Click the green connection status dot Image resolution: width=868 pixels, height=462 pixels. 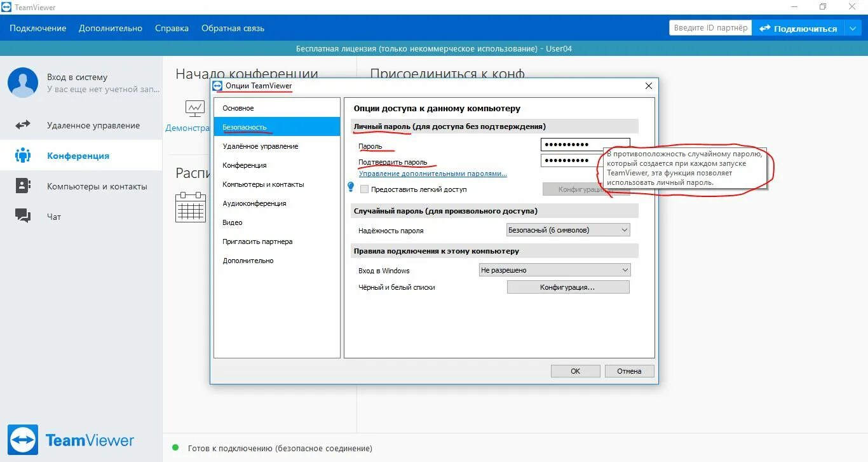[175, 447]
